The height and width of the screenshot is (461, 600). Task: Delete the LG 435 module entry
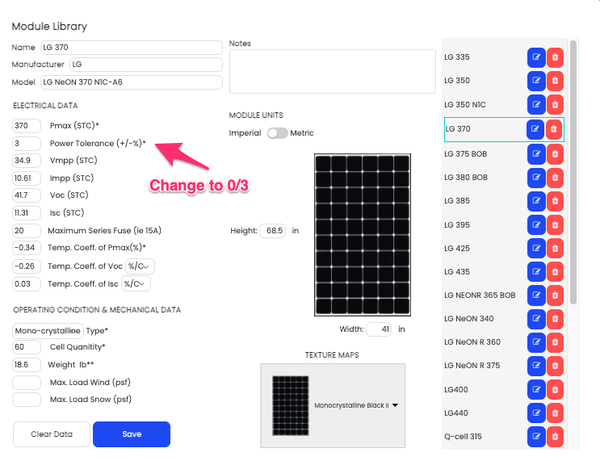click(555, 272)
